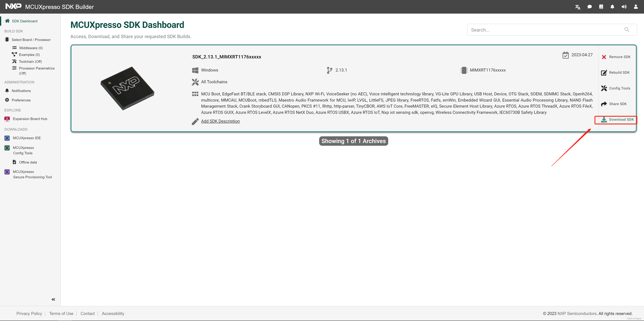The image size is (644, 321).
Task: Collapse the sidebar with double chevron
Action: (x=53, y=300)
